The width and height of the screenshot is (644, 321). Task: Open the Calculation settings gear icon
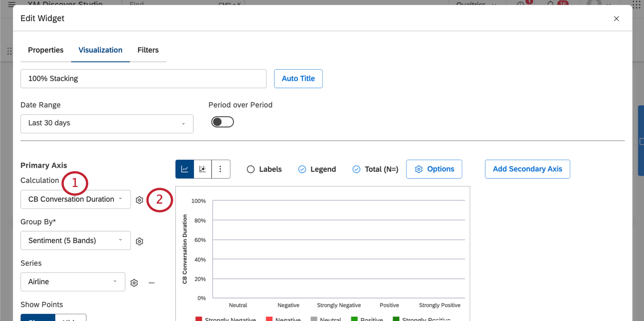pos(139,200)
